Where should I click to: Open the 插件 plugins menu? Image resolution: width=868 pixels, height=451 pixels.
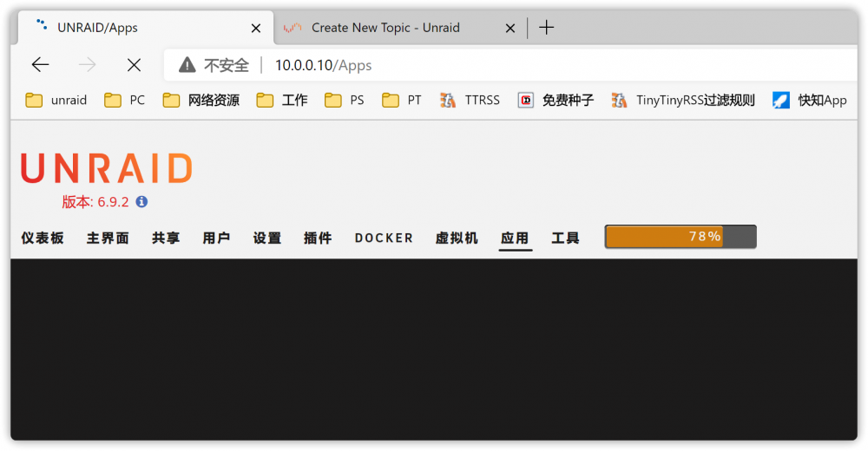[x=318, y=238]
